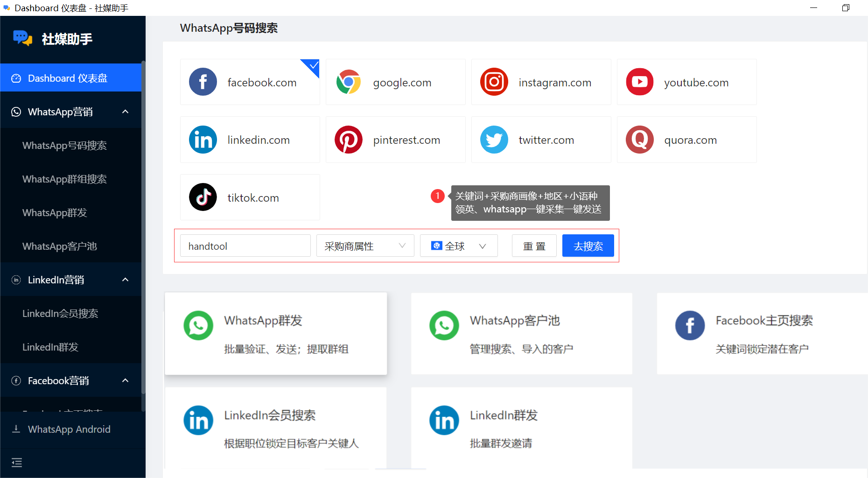Click the 社媒助手 logo icon
The width and height of the screenshot is (868, 478).
click(22, 38)
